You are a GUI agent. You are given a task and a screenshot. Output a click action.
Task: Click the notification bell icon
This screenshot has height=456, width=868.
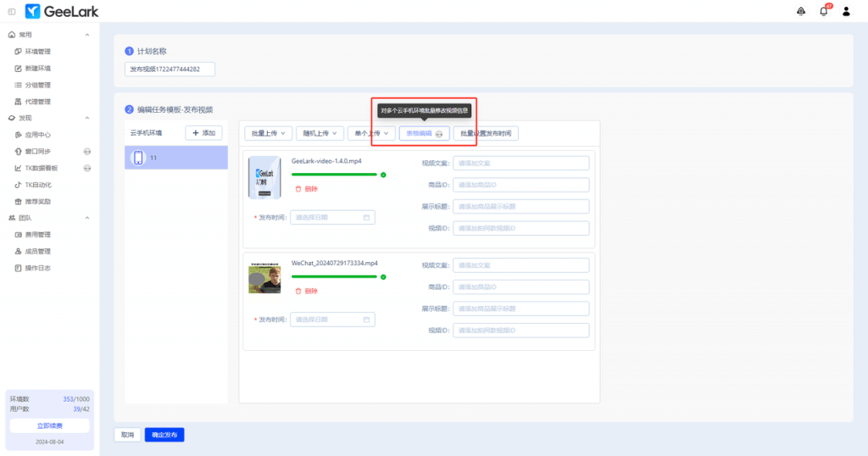[823, 11]
